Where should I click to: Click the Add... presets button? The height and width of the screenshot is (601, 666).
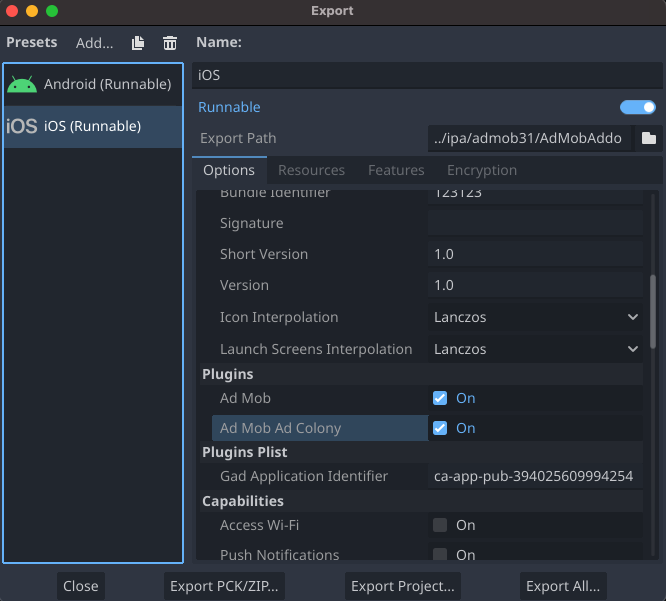94,43
